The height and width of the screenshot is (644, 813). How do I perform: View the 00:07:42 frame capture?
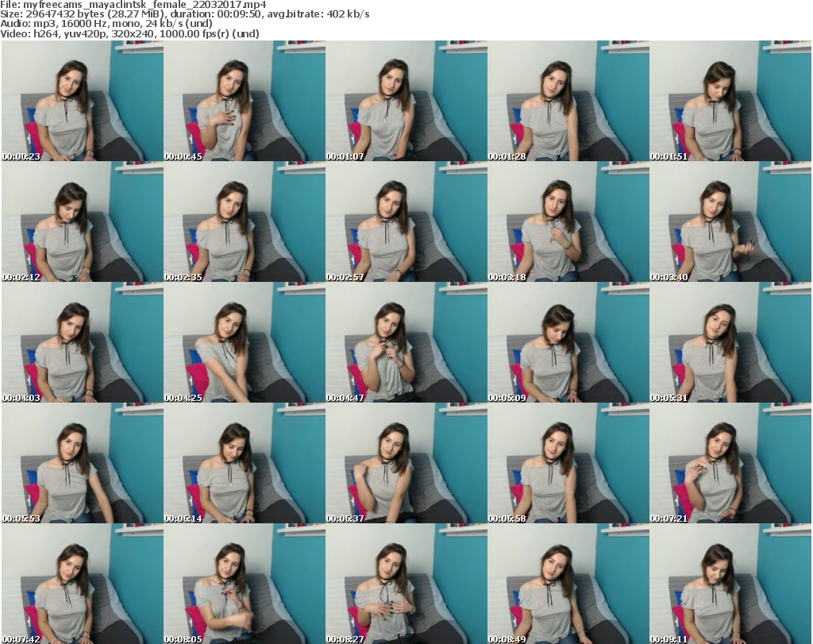coord(83,584)
